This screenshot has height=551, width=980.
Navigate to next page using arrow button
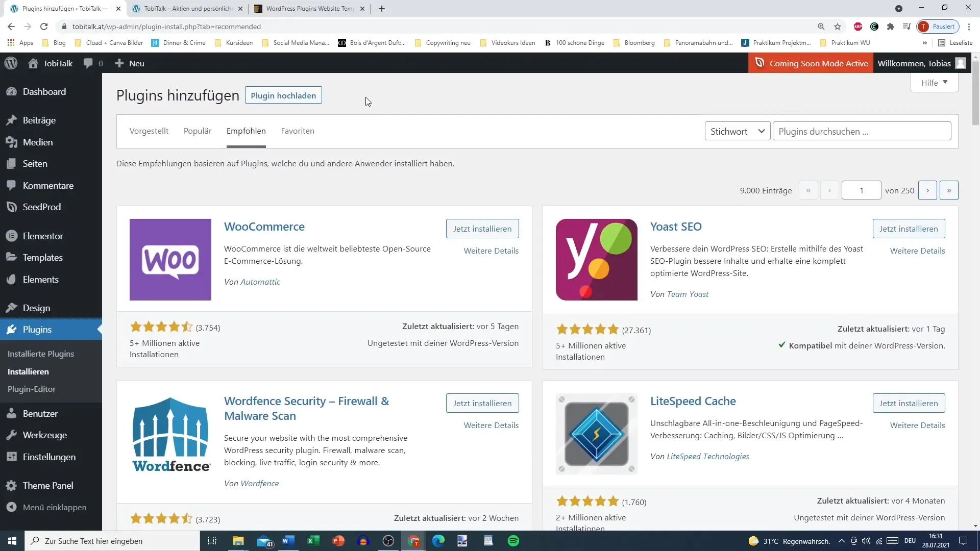[x=927, y=190]
